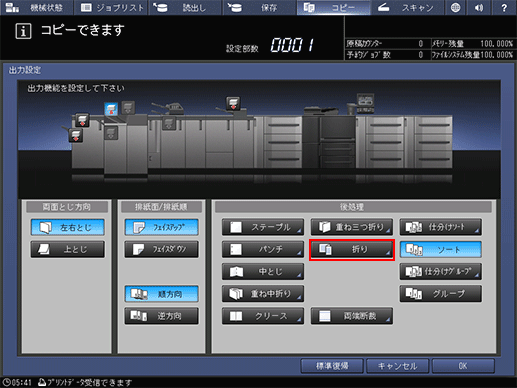Enable フェイスアップ output

[x=162, y=227]
